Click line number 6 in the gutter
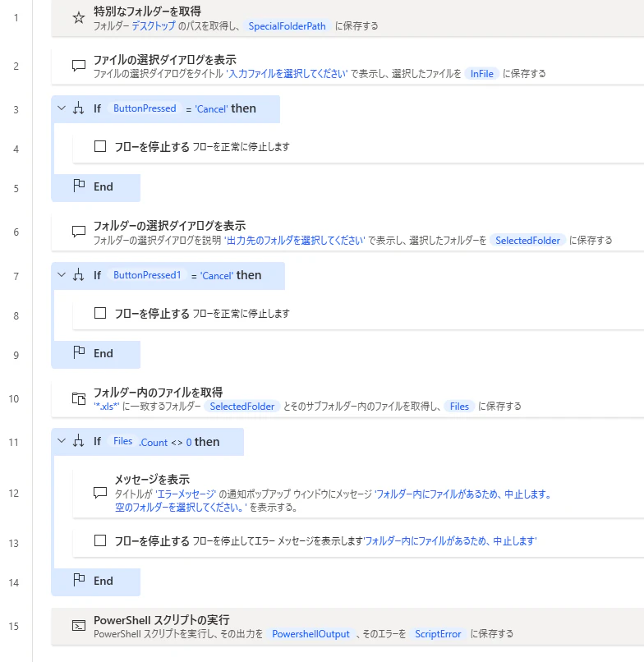Screen dimensions: 644x662 coord(16,232)
